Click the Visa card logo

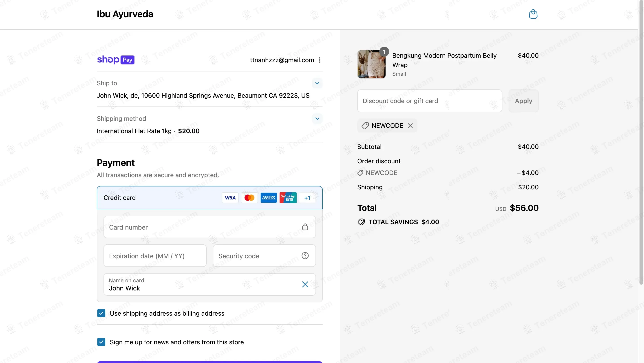(230, 198)
